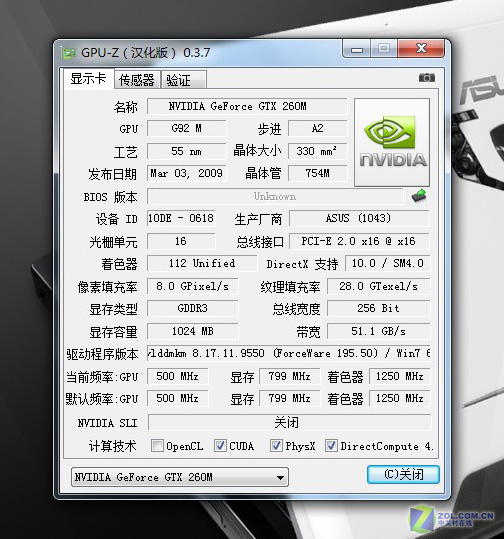Click the device ID 10DE - 0618
The width and height of the screenshot is (504, 539).
[181, 218]
